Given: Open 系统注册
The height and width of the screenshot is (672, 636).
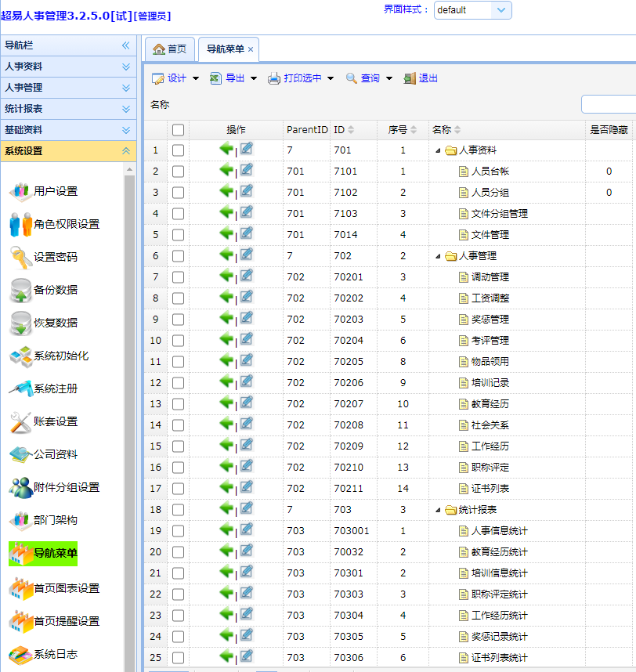Looking at the screenshot, I should tap(45, 388).
